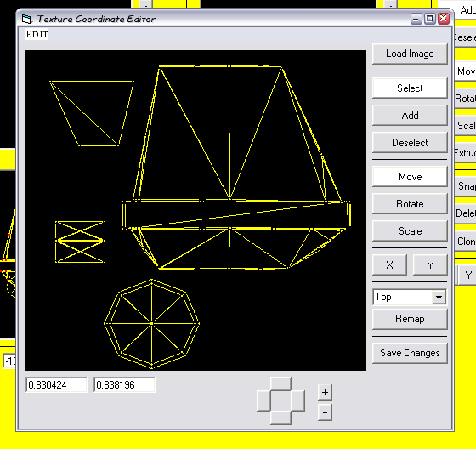Click the zoom in plus button
This screenshot has width=476, height=449.
point(325,392)
